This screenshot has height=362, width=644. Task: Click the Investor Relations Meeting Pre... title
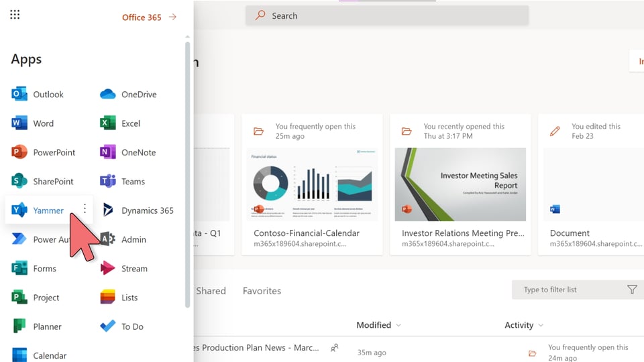pos(463,233)
